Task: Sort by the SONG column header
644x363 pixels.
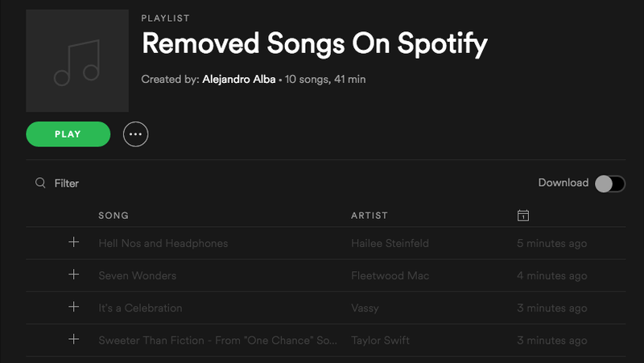Action: [114, 215]
